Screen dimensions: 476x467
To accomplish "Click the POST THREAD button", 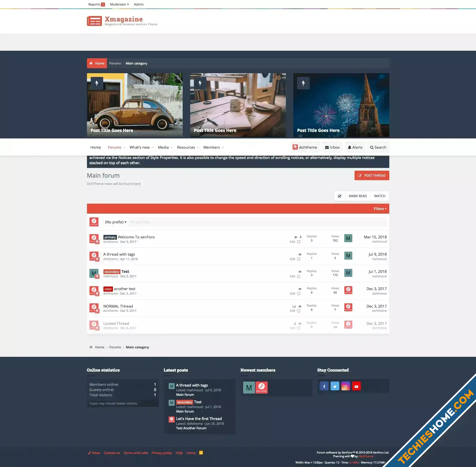I will [372, 175].
